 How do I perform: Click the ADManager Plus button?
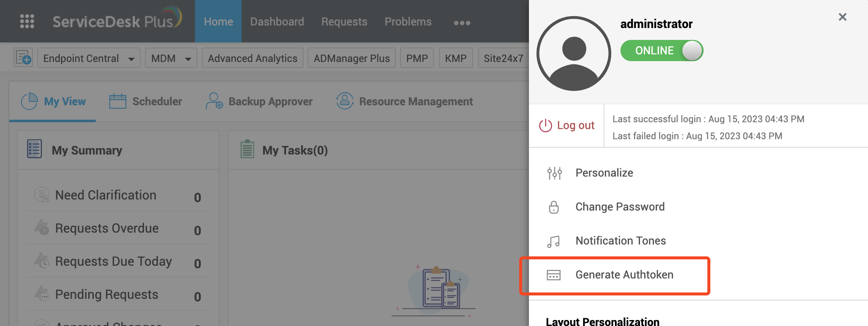[352, 58]
